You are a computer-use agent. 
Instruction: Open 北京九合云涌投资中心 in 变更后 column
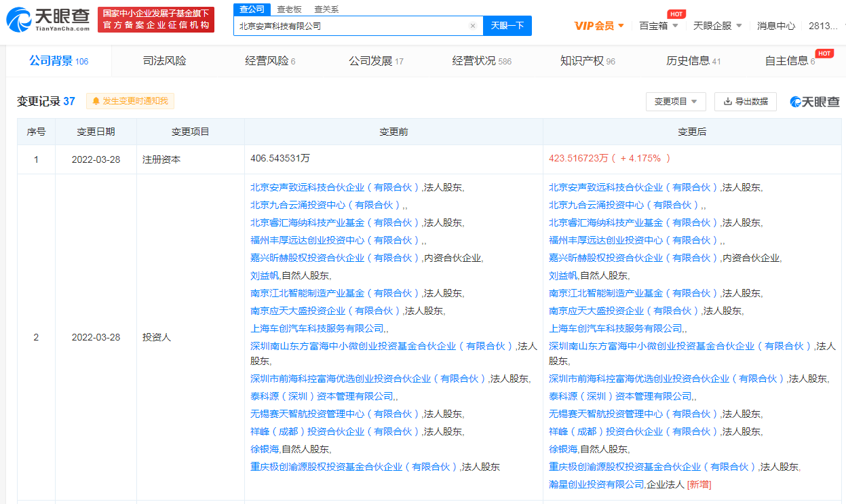pos(625,205)
